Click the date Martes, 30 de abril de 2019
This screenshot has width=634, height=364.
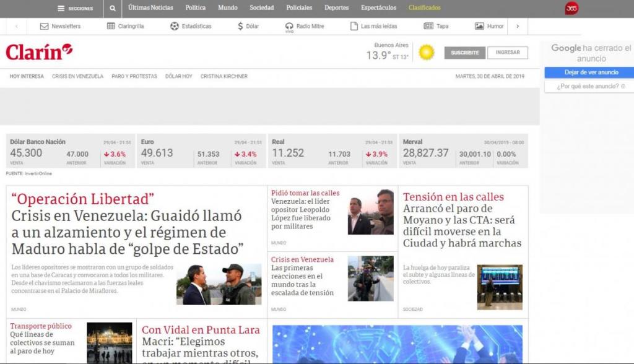pyautogui.click(x=490, y=76)
